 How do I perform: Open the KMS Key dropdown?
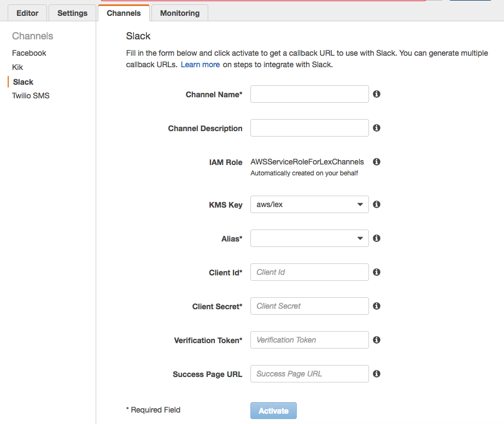[309, 204]
